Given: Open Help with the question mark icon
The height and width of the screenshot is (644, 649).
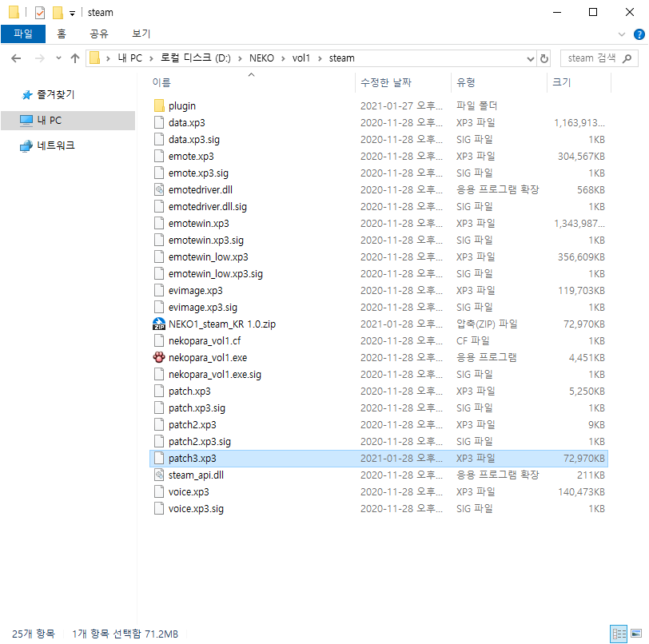Looking at the screenshot, I should (x=639, y=34).
